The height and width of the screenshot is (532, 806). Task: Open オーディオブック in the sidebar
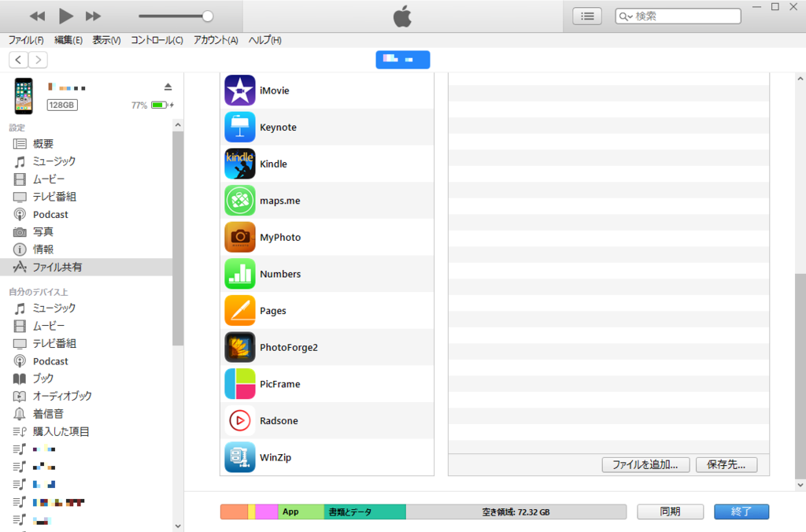pyautogui.click(x=87, y=397)
